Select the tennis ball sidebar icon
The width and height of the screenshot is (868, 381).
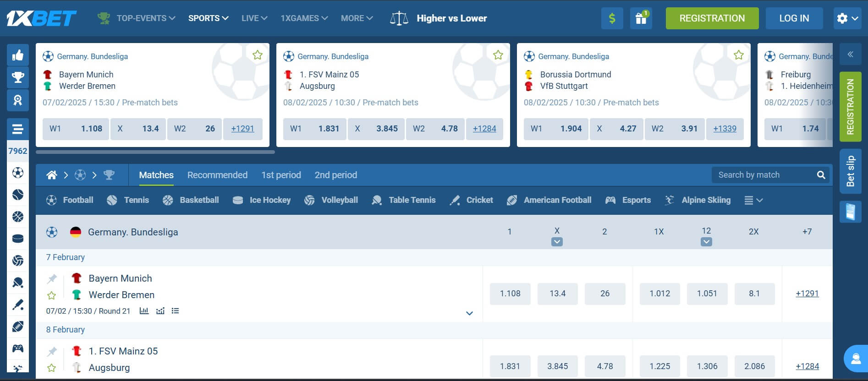(18, 195)
